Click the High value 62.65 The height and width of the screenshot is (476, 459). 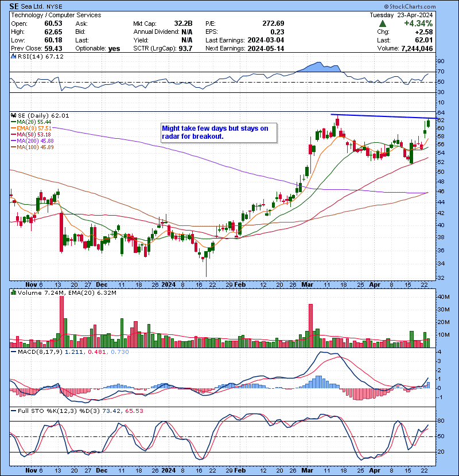point(53,32)
